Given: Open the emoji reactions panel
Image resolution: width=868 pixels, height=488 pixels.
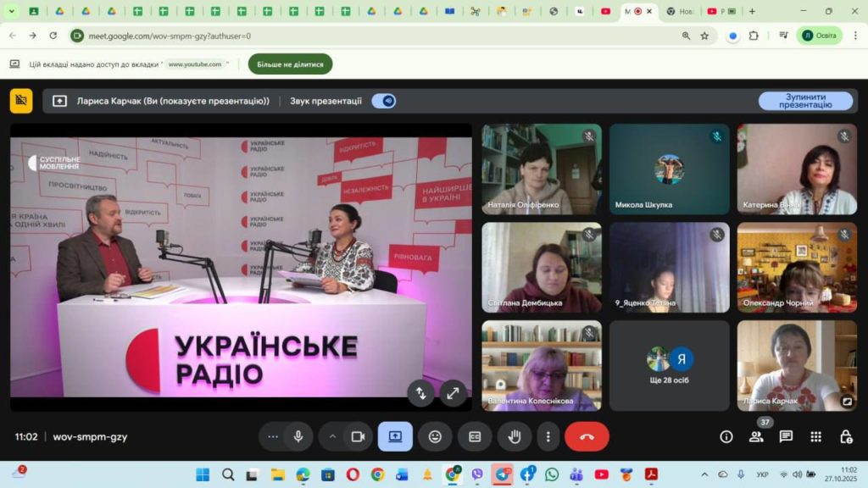Looking at the screenshot, I should click(x=435, y=436).
